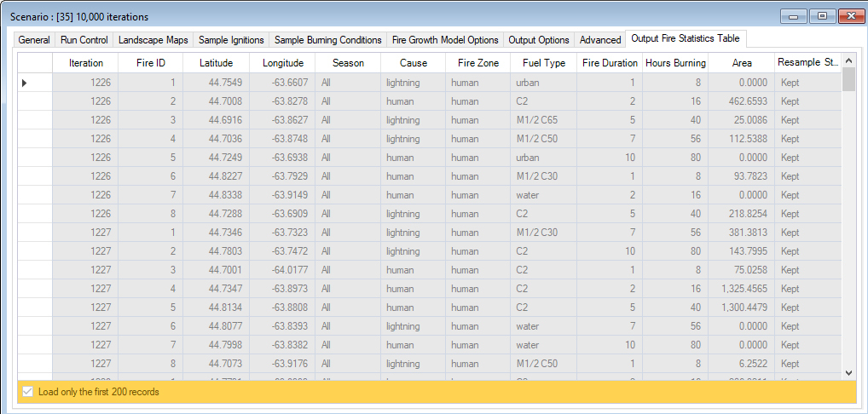This screenshot has width=868, height=414.
Task: Click scrollbar up arrow in table
Action: 848,59
